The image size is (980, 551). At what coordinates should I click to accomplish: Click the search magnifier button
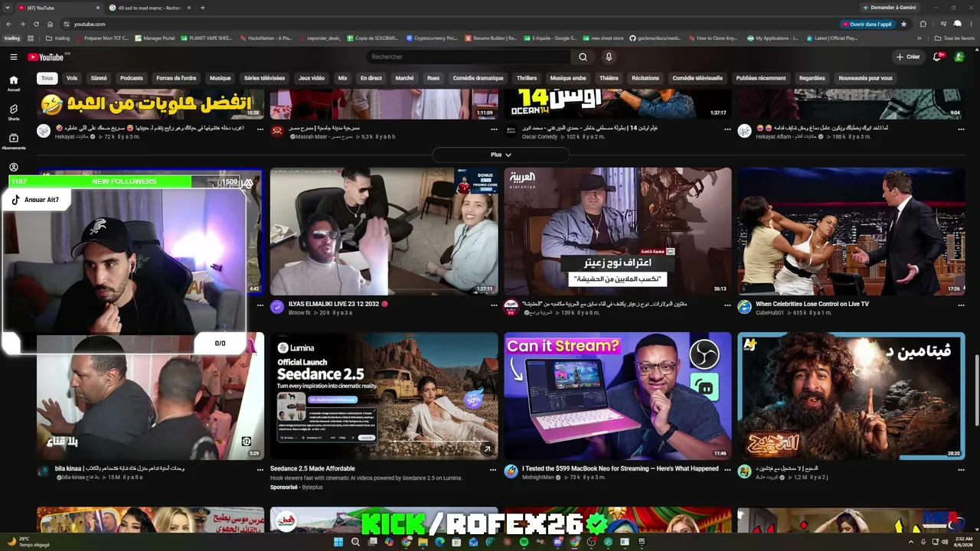583,57
